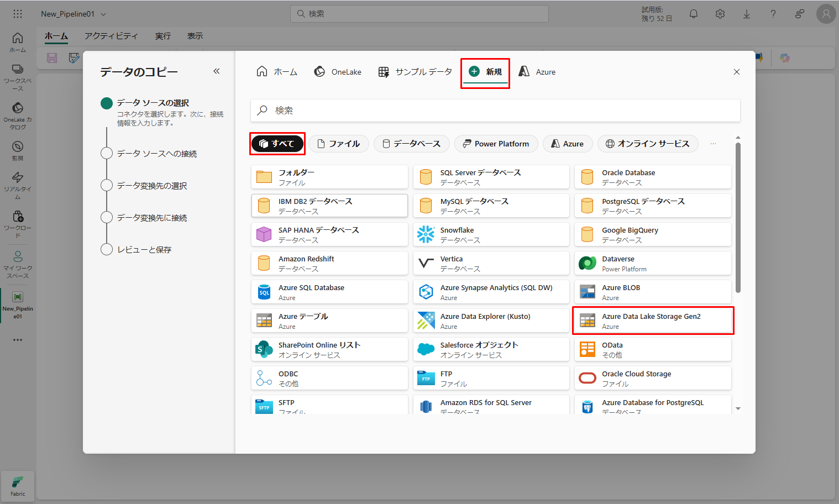Click the connector 検索 search field
Viewport: 839px width, 504px height.
click(495, 111)
